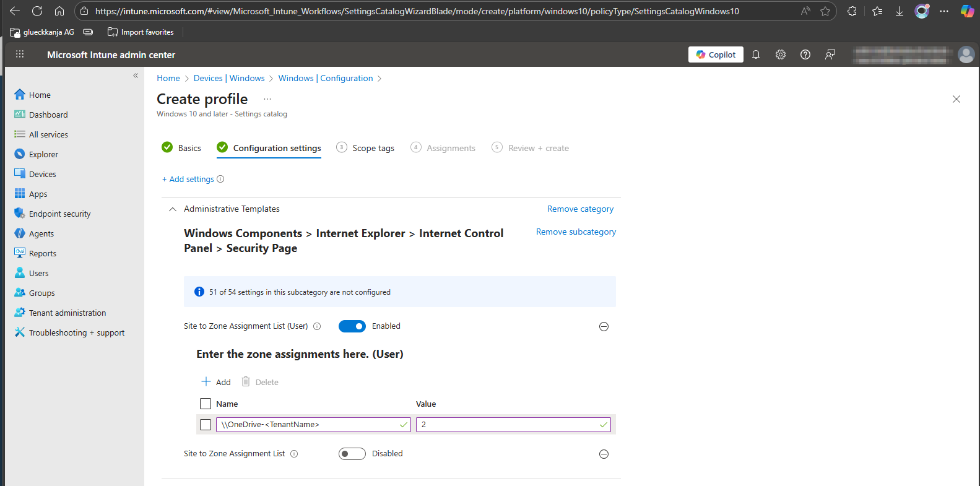
Task: Open the Copilot assistant button
Action: click(x=716, y=54)
